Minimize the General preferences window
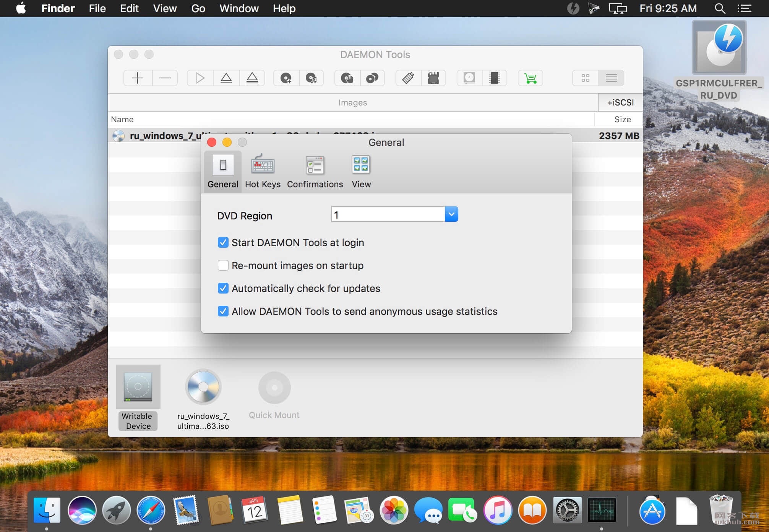Screen dimensions: 769x532 pyautogui.click(x=227, y=142)
